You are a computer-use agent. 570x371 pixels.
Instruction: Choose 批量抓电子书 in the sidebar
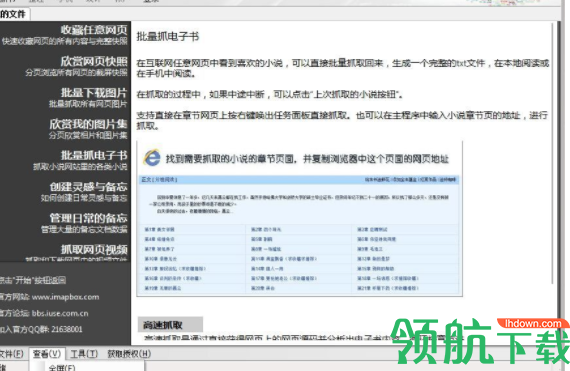click(x=94, y=155)
